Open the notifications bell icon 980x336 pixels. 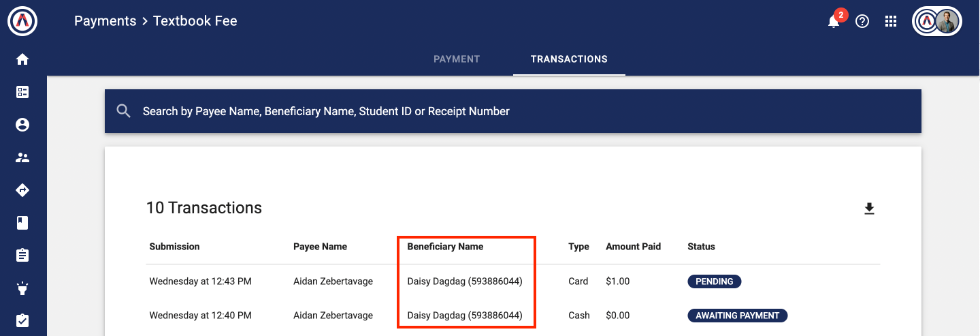click(x=834, y=21)
